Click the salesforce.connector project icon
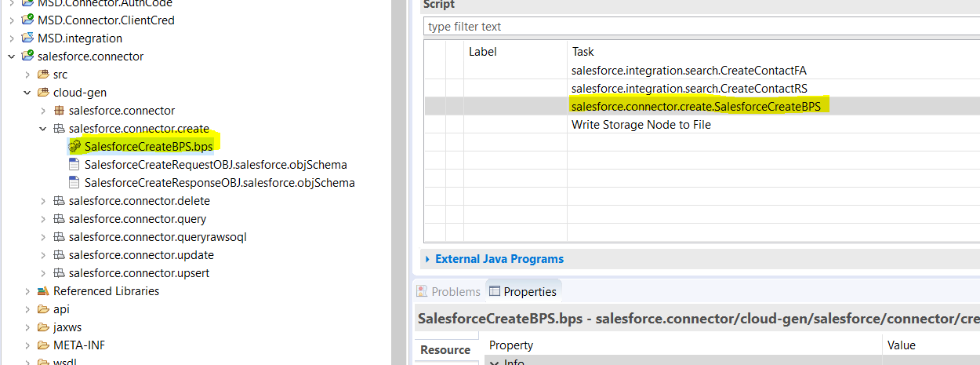The height and width of the screenshot is (365, 980). tap(28, 56)
